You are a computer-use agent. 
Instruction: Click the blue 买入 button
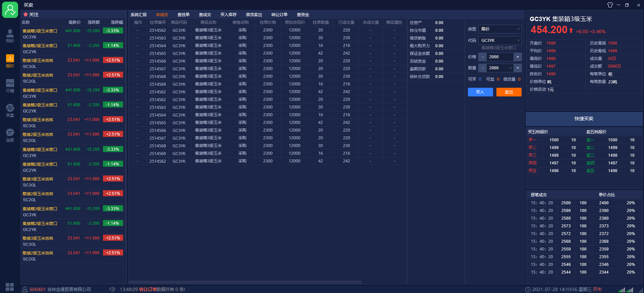(480, 92)
